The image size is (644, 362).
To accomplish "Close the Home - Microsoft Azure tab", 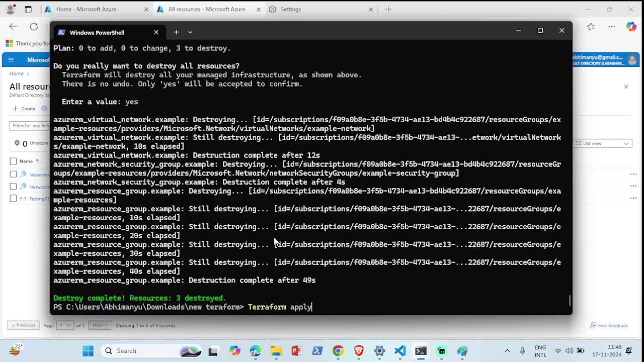I will 146,9.
